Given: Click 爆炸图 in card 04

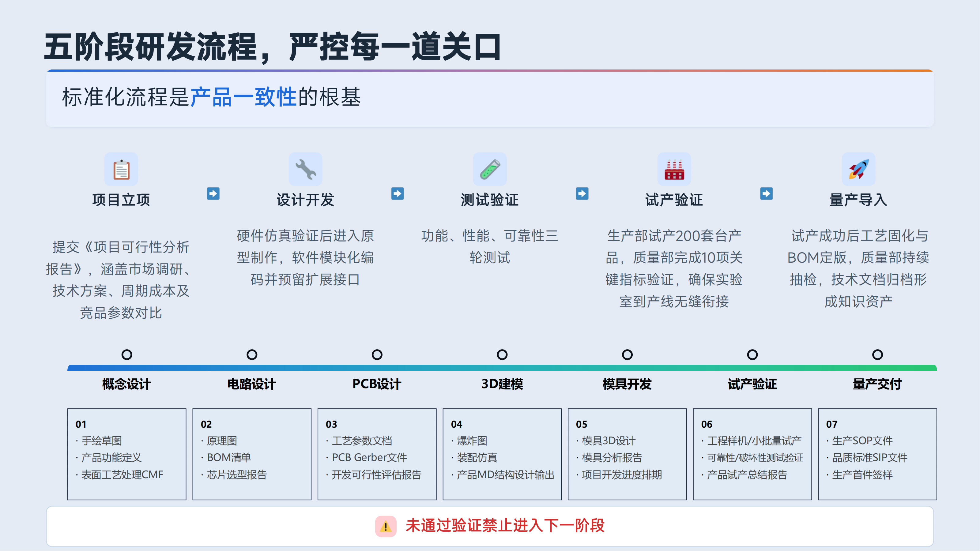Looking at the screenshot, I should [472, 441].
